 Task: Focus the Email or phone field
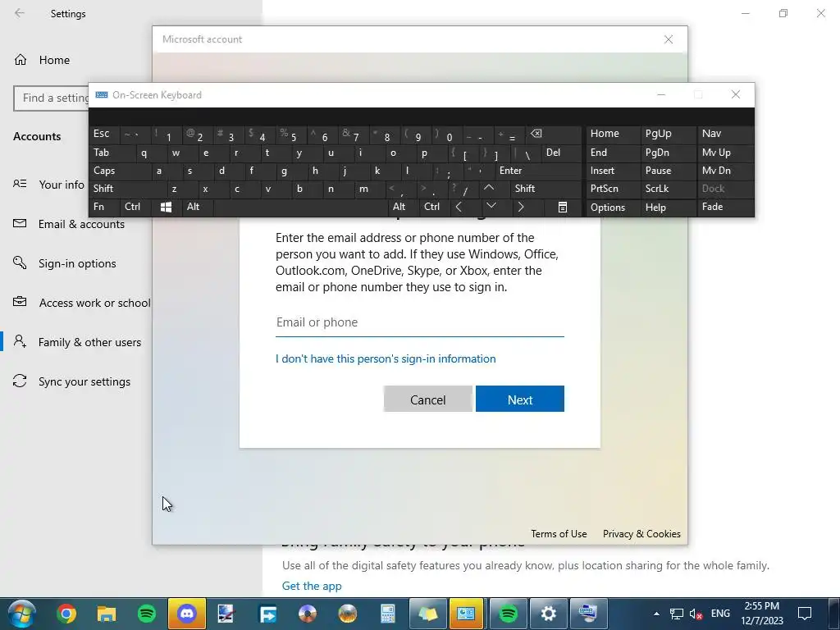tap(419, 322)
